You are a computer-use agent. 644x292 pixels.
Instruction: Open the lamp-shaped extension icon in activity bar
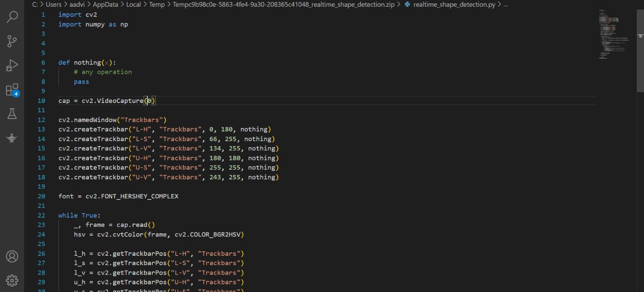(x=12, y=138)
